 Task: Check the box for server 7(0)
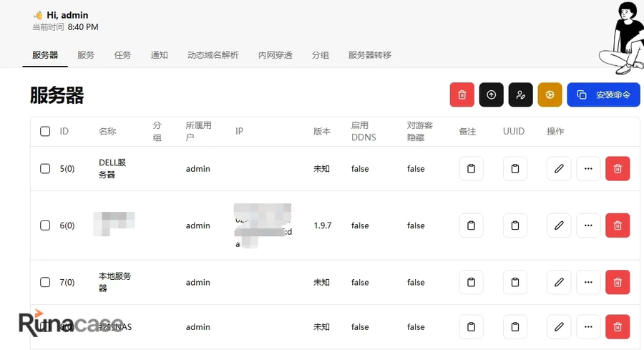pos(45,282)
